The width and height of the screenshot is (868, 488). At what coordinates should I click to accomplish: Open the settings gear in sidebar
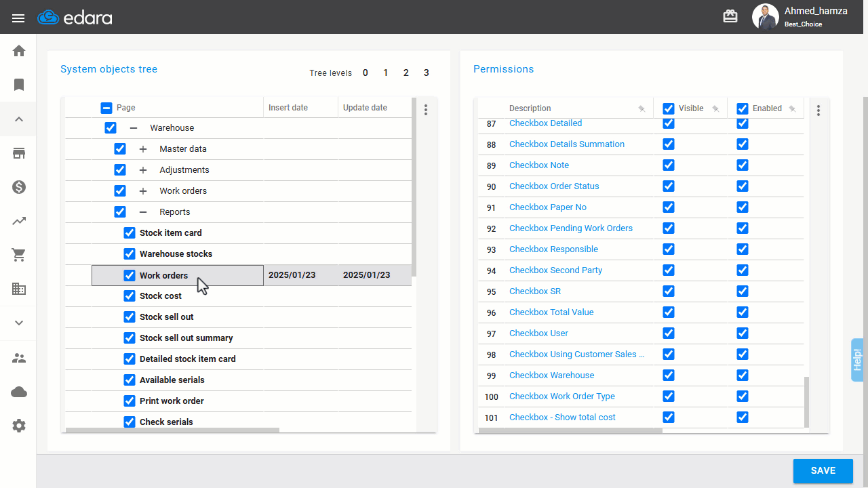tap(19, 426)
